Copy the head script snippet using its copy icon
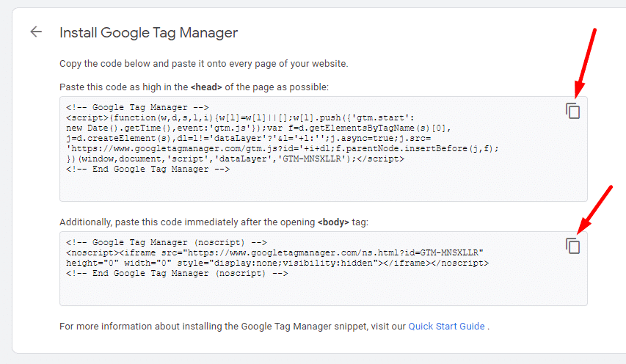Screen dimensions: 626x364 point(572,111)
